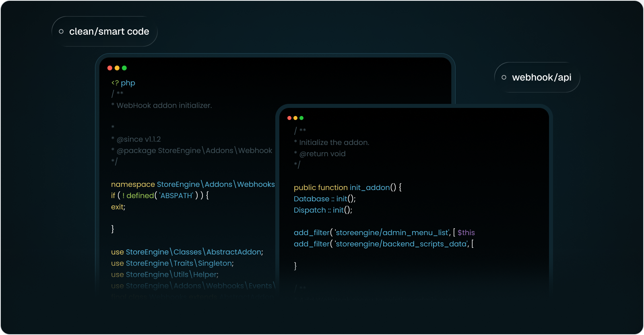The image size is (644, 335).
Task: Click the Dispatch :: init(); line
Action: coord(323,210)
